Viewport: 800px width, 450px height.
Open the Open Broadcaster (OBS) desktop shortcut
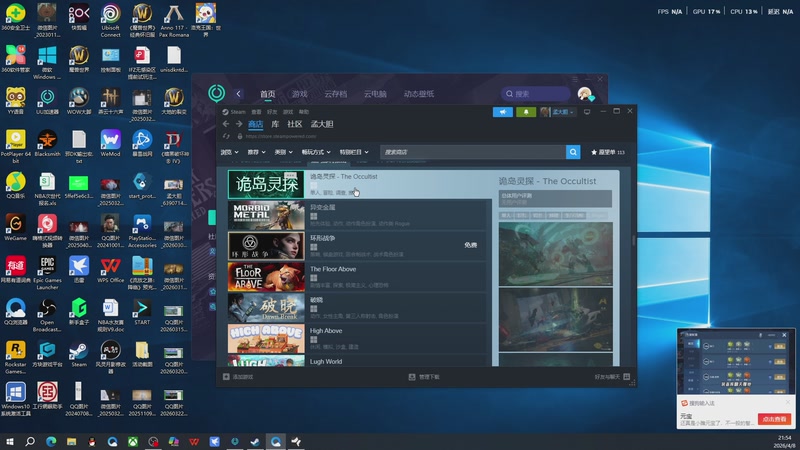[x=47, y=315]
